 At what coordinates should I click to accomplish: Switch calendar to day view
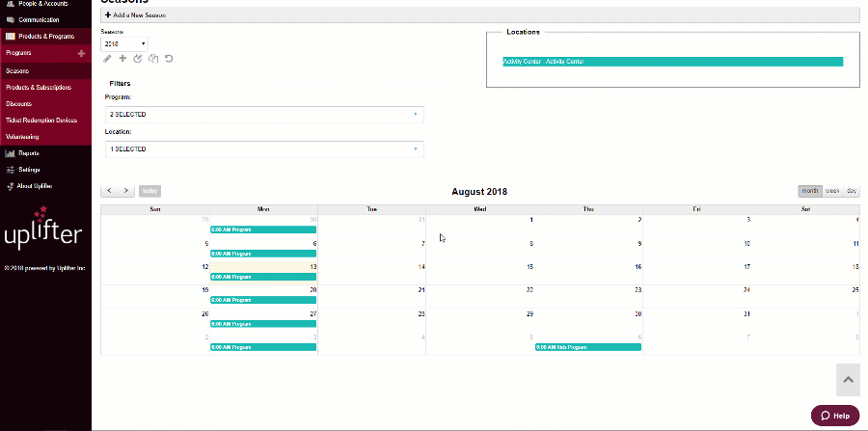(x=852, y=191)
